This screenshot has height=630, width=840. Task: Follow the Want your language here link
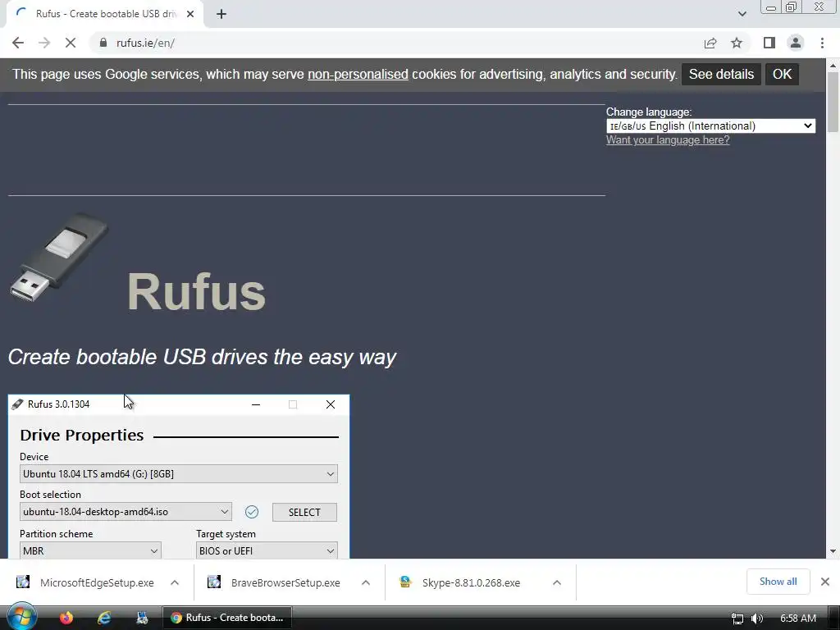pyautogui.click(x=668, y=139)
